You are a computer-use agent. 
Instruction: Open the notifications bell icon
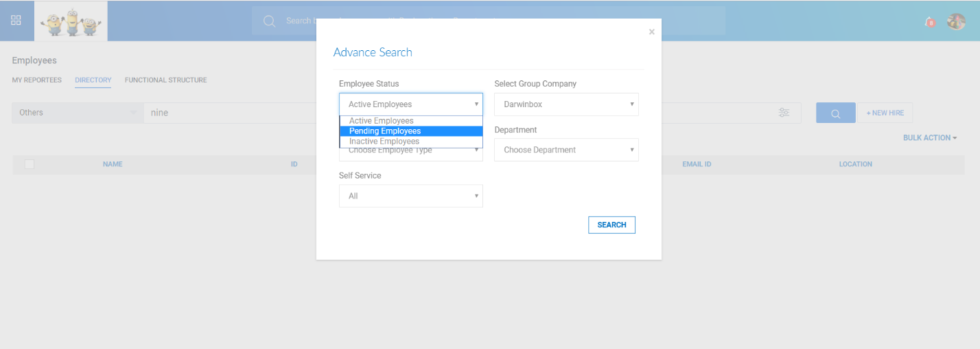point(930,22)
